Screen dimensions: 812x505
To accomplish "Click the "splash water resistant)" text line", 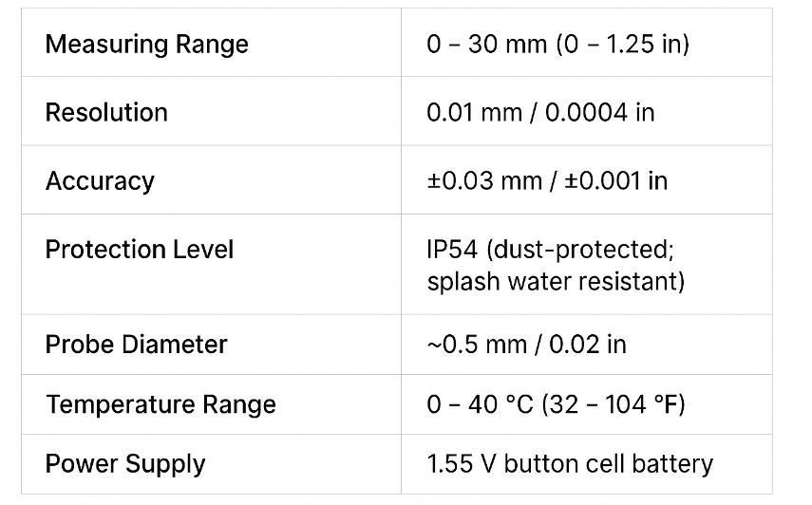I will (x=556, y=282).
